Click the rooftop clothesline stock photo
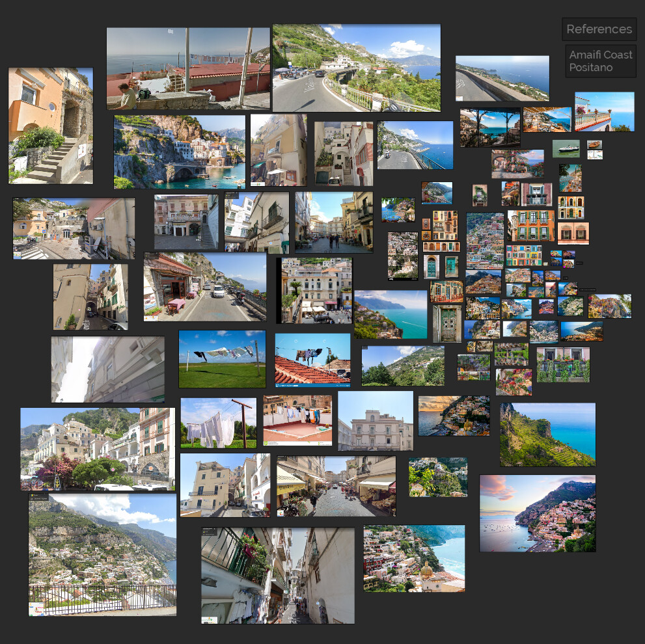This screenshot has height=644, width=645. click(x=311, y=358)
